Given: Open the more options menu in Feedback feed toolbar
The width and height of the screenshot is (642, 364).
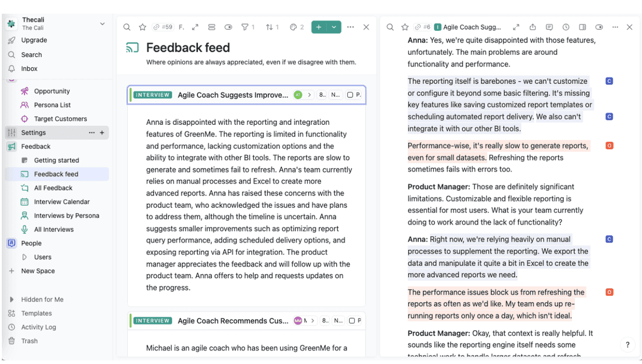Looking at the screenshot, I should point(350,27).
